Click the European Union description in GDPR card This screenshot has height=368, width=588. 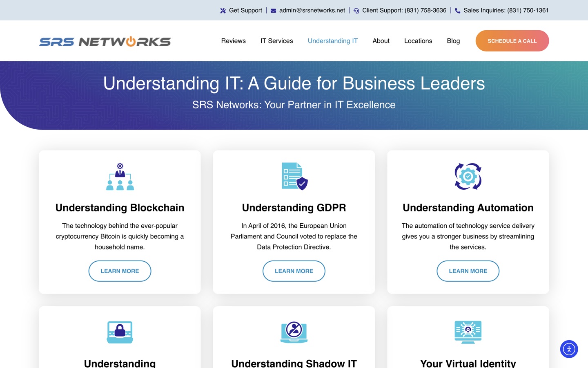[294, 236]
